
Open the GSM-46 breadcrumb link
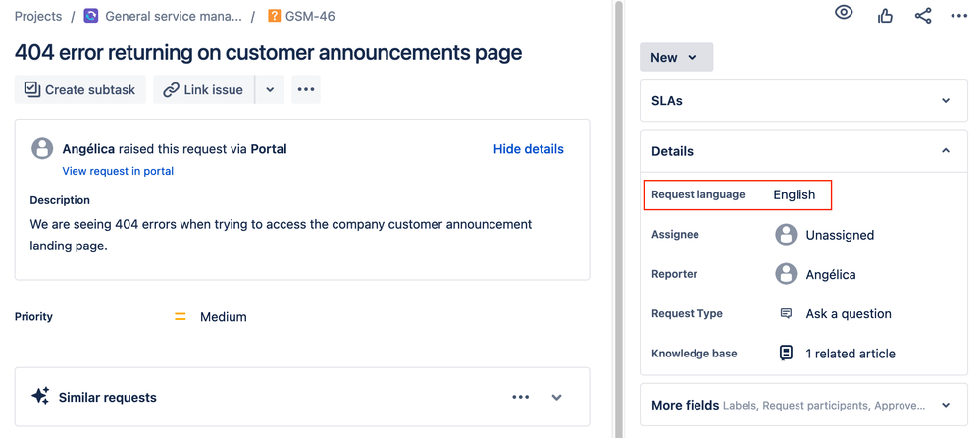click(x=310, y=16)
